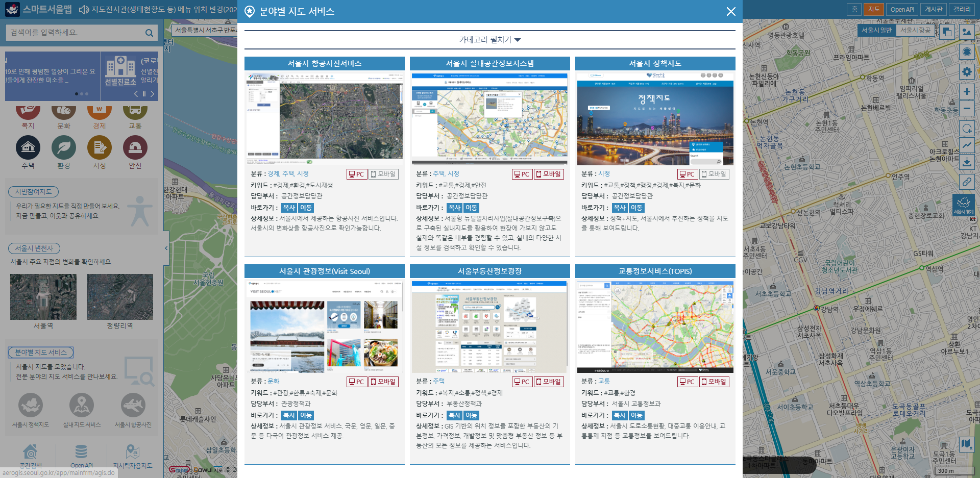Open the 서울역 aerial thumbnail
This screenshot has height=478, width=980.
(43, 297)
